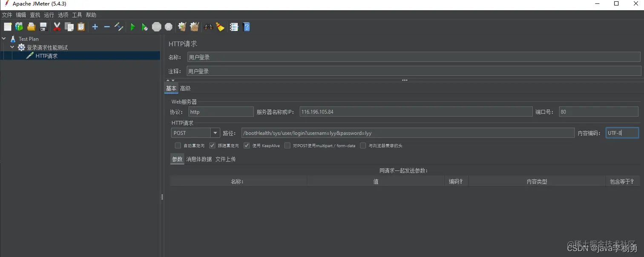Start the test with green play icon
The width and height of the screenshot is (644, 257).
[x=132, y=27]
